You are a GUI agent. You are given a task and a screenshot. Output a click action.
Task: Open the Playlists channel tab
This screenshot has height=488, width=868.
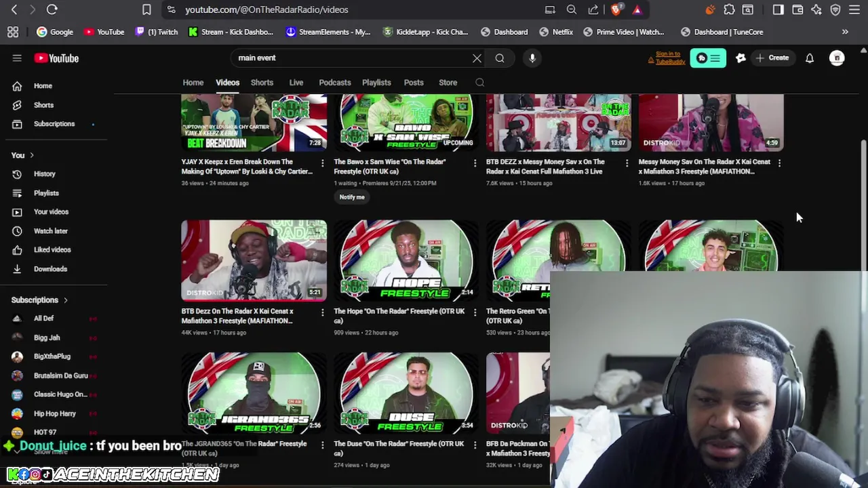coord(376,83)
